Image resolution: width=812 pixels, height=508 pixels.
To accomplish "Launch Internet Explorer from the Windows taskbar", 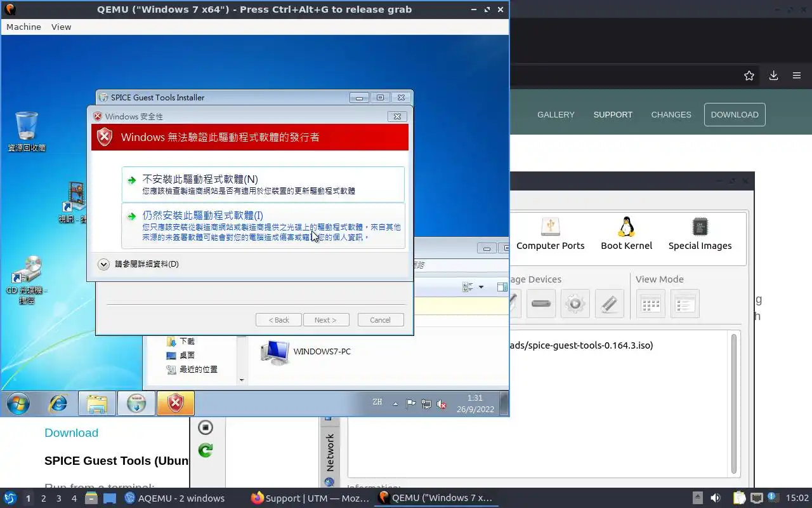I will pos(58,403).
